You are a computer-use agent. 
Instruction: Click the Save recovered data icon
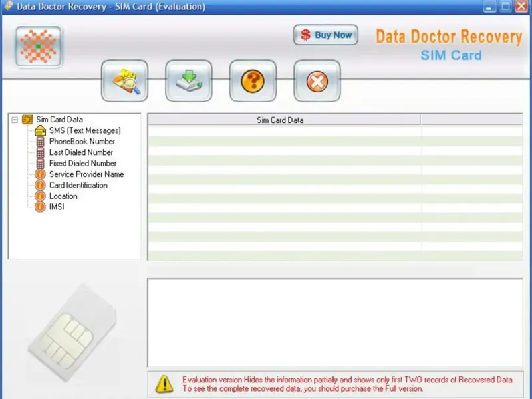pyautogui.click(x=189, y=80)
